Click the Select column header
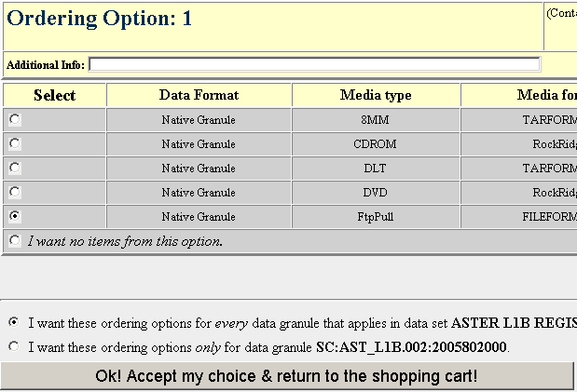 (54, 95)
